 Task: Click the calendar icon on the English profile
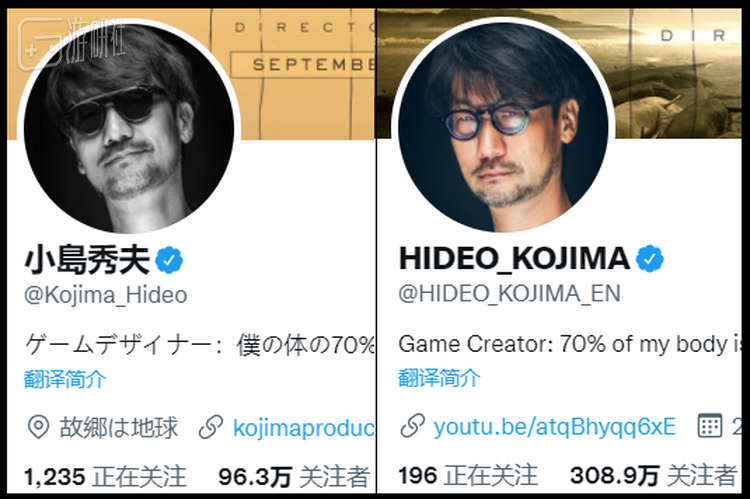(709, 425)
